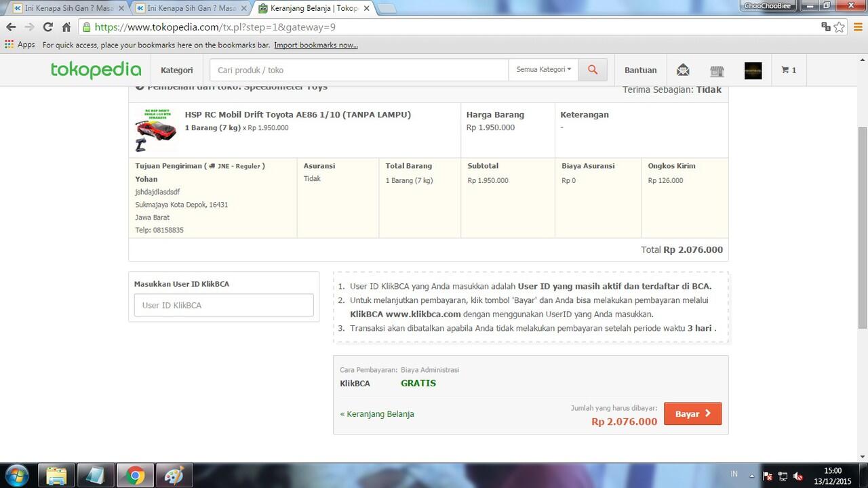Click the action center flag in tray
This screenshot has height=488, width=868.
(768, 476)
